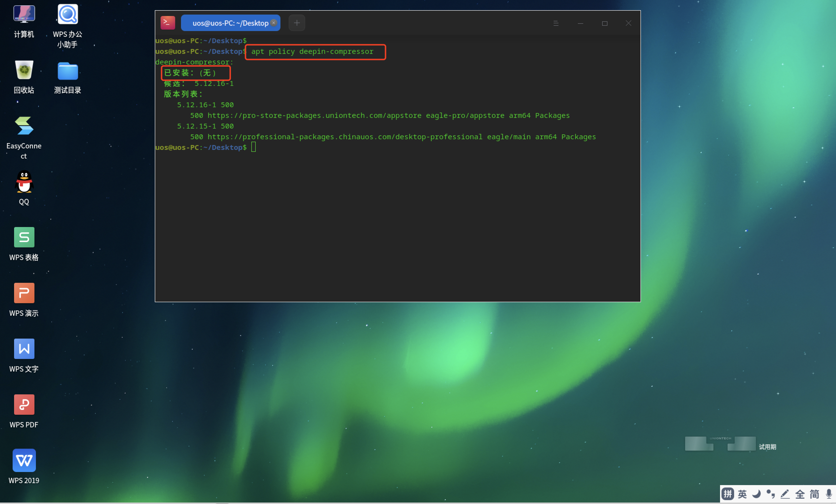The height and width of the screenshot is (504, 836).
Task: Open WPS 表格 spreadsheet icon
Action: click(x=24, y=237)
